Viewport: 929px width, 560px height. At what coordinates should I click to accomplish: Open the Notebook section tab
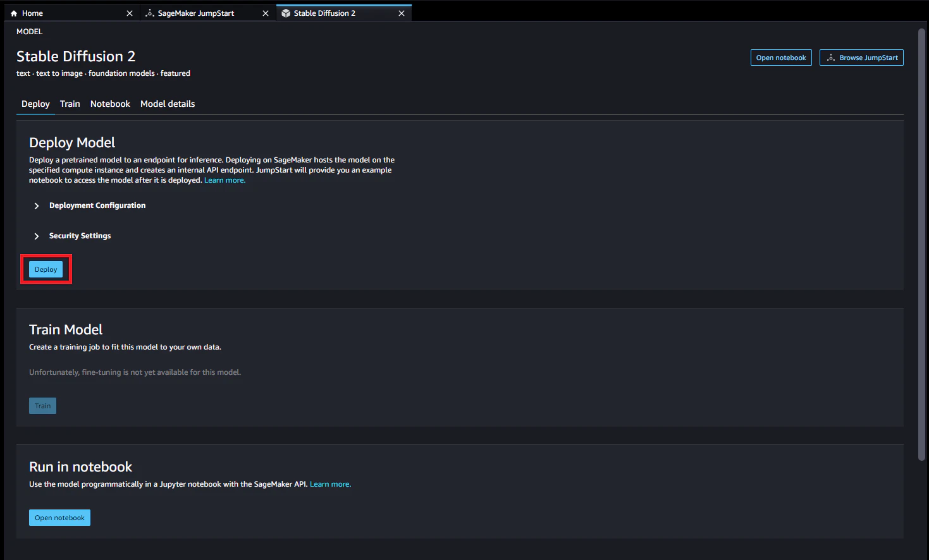click(x=110, y=104)
